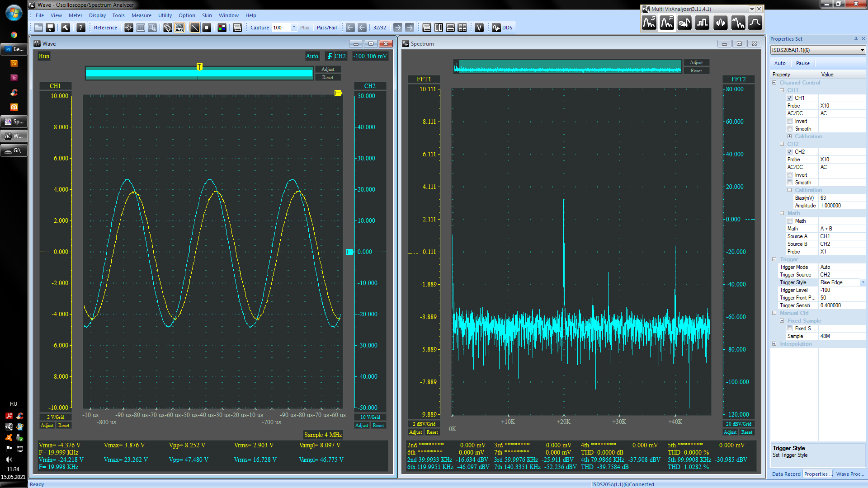
Task: Click the Reset button under CH1 scale
Action: [64, 425]
